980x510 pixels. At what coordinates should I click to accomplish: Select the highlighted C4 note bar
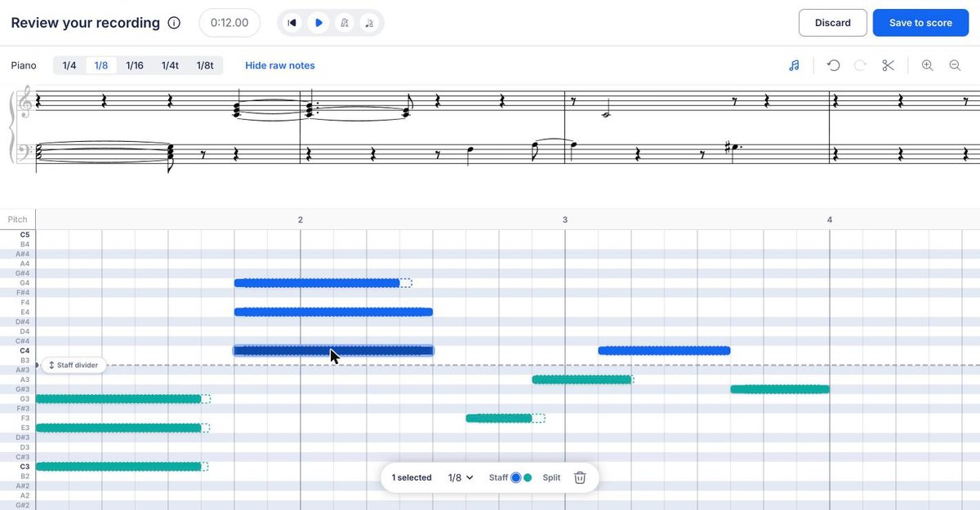click(333, 351)
